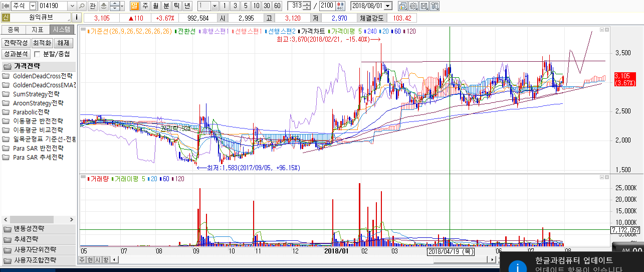The width and height of the screenshot is (644, 272).
Task: Click the 해제 button
Action: click(x=64, y=43)
